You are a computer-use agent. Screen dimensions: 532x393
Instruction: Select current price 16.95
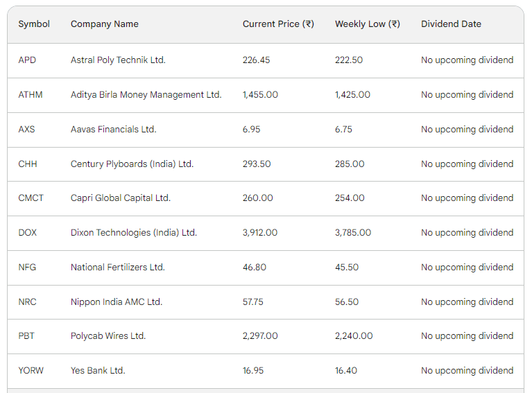(253, 371)
